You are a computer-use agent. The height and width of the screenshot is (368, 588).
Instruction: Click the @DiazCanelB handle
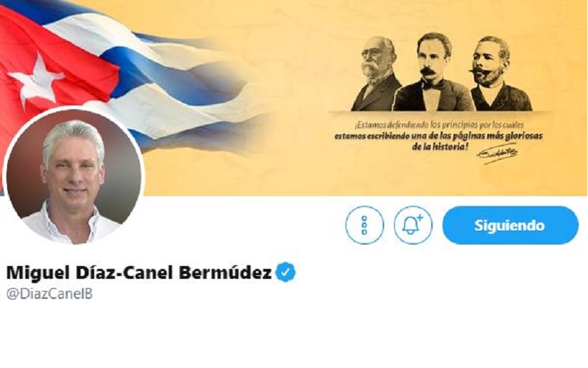tap(49, 294)
